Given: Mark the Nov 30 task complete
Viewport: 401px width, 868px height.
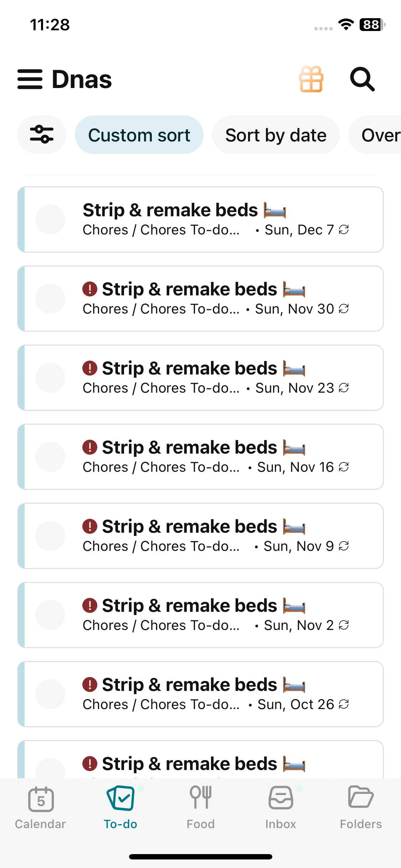Looking at the screenshot, I should [50, 299].
